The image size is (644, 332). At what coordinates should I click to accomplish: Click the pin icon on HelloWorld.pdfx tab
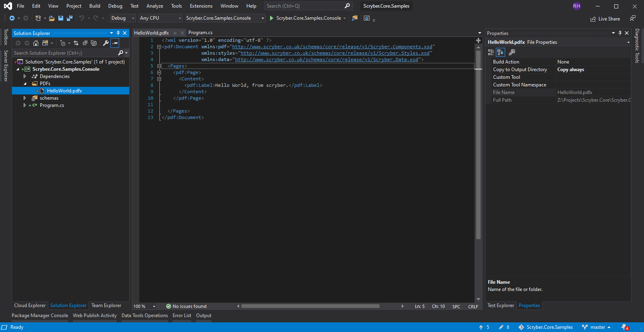[175, 33]
